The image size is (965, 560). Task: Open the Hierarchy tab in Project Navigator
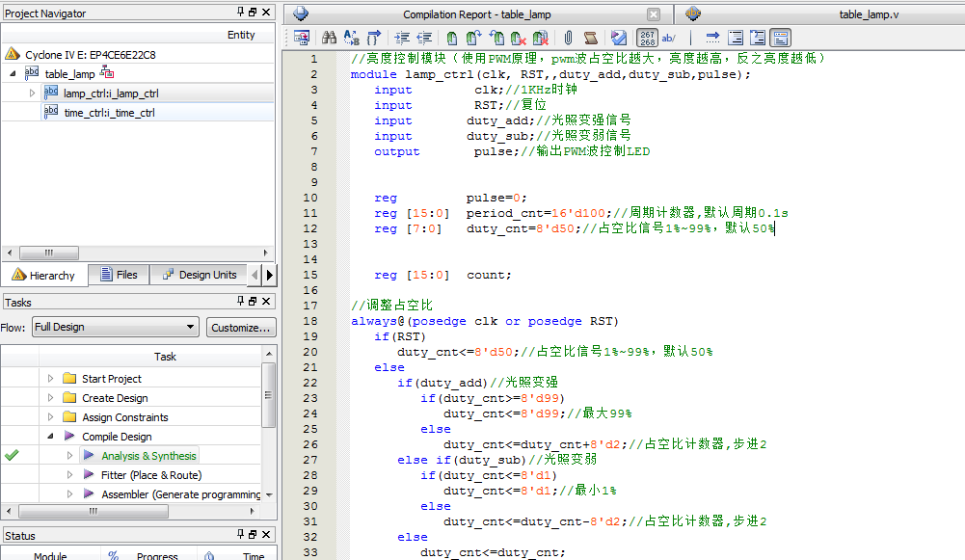[44, 275]
